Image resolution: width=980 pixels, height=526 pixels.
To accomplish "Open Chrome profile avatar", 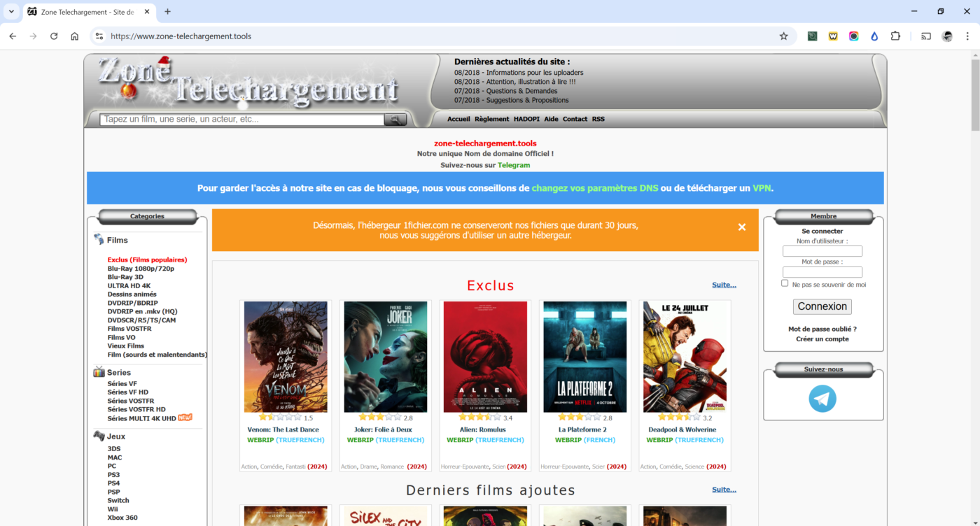I will pyautogui.click(x=947, y=36).
